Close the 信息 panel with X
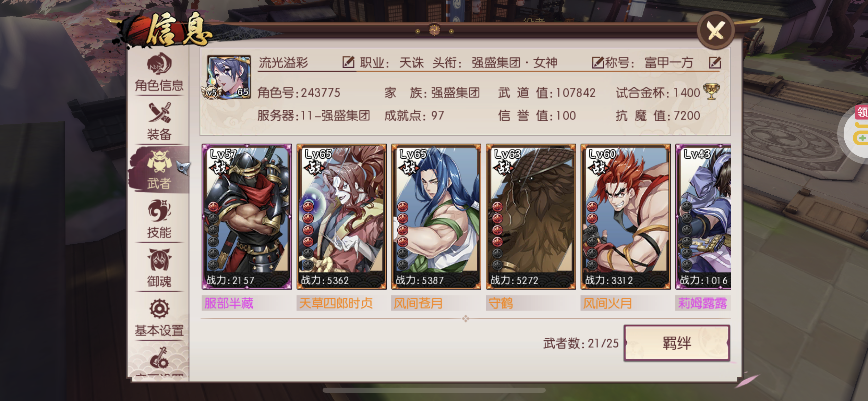Image resolution: width=868 pixels, height=401 pixels. click(x=716, y=31)
